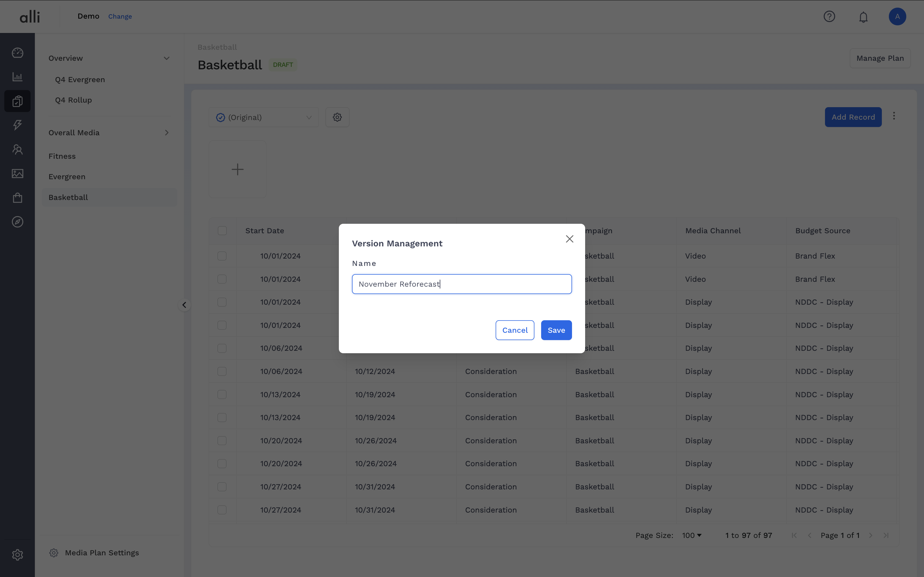Viewport: 924px width, 577px height.
Task: Open the compass explore sidebar icon
Action: pyautogui.click(x=17, y=222)
